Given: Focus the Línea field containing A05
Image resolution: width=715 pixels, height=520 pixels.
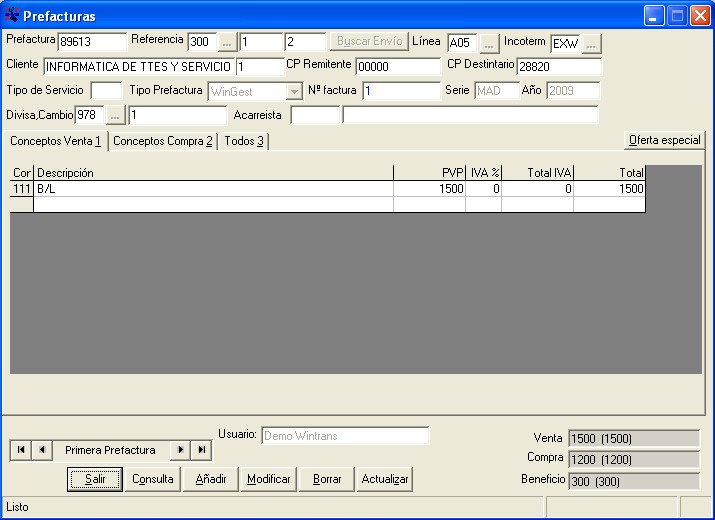Looking at the screenshot, I should tap(462, 43).
